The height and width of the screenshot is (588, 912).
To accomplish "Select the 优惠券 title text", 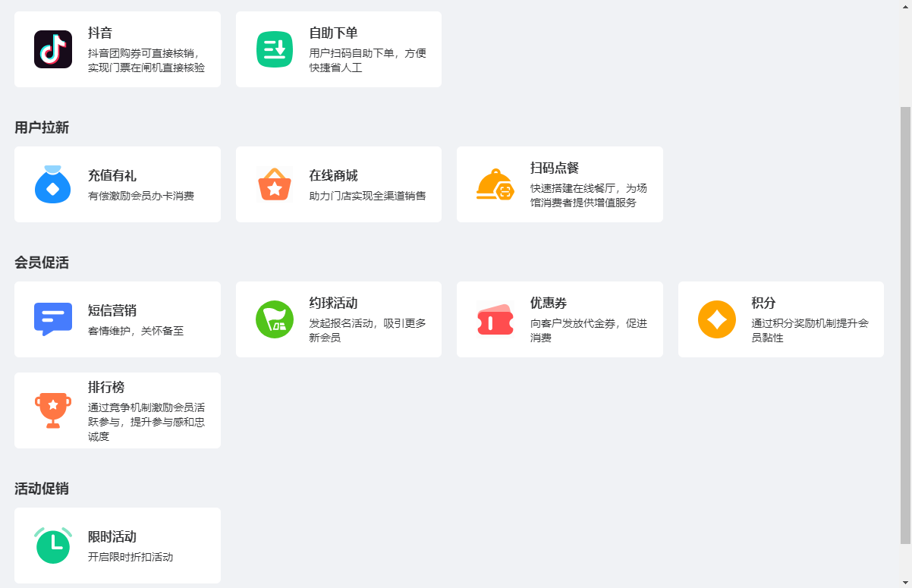I will tap(548, 303).
